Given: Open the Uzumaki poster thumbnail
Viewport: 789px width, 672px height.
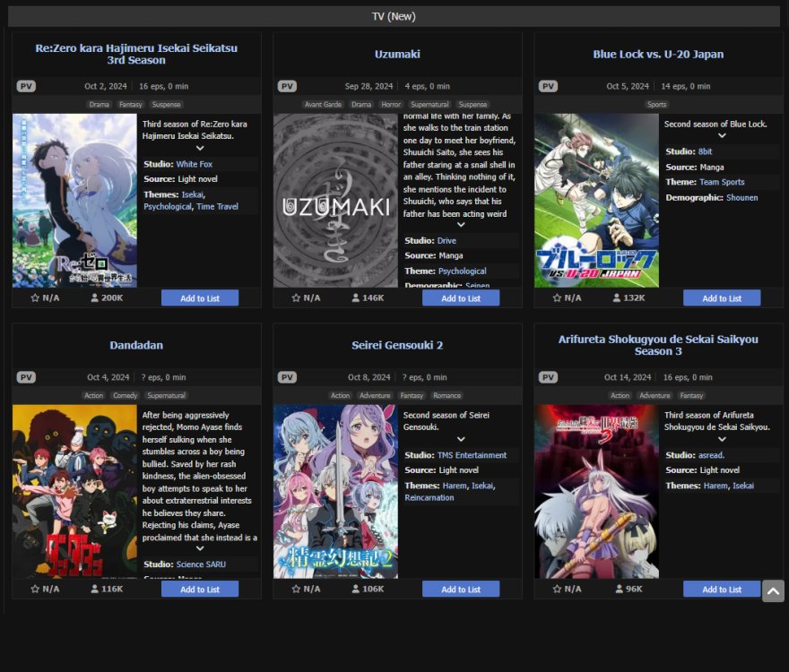Looking at the screenshot, I should (x=335, y=201).
